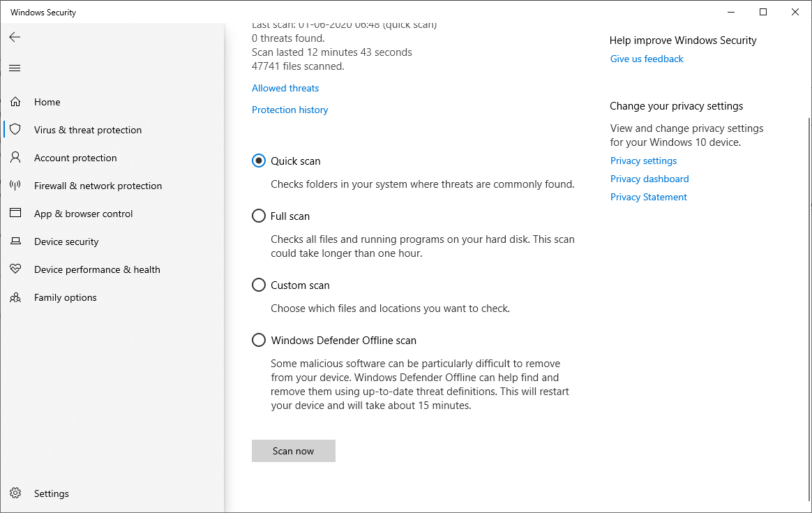Screen dimensions: 812x513
Task: Open Settings at sidebar bottom
Action: 112,493
